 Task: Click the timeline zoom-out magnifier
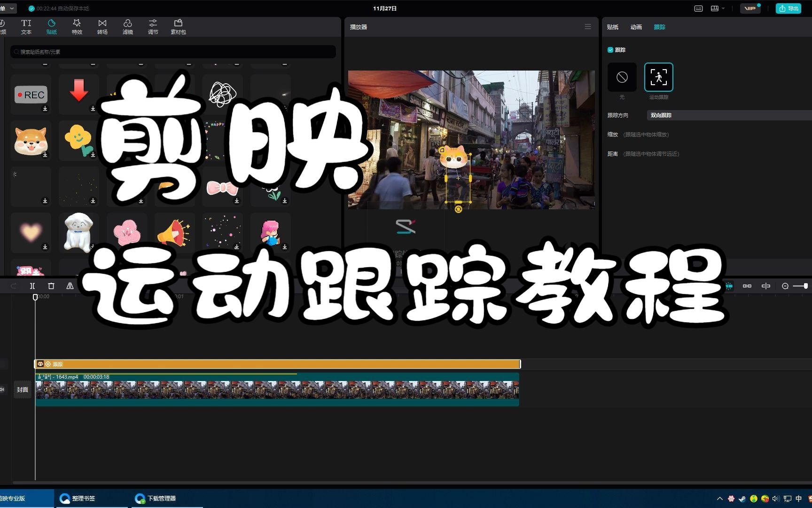[785, 286]
